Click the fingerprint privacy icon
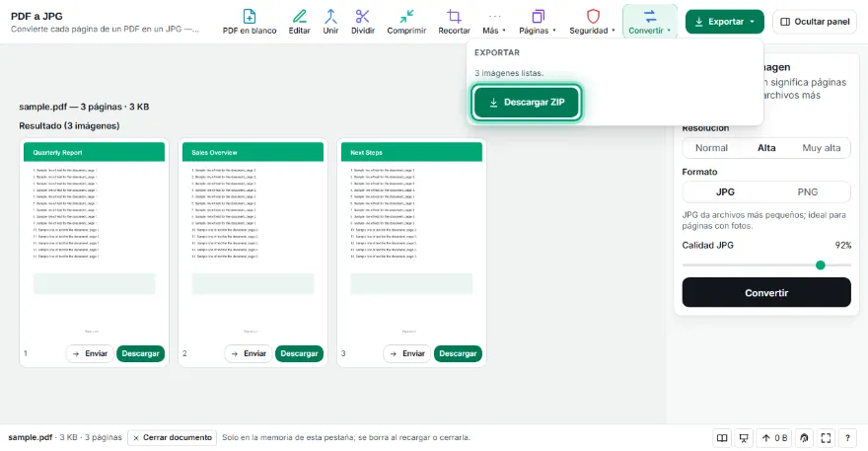This screenshot has height=451, width=868. 804,438
